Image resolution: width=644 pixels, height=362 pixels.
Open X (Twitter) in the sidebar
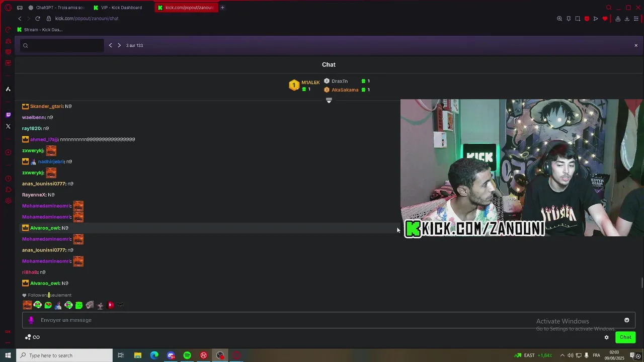pyautogui.click(x=8, y=126)
